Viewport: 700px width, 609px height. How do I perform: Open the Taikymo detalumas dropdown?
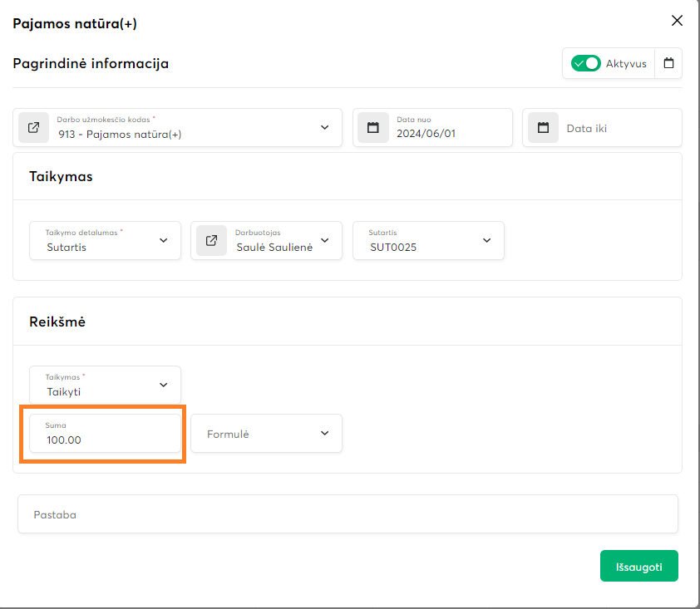coord(163,240)
